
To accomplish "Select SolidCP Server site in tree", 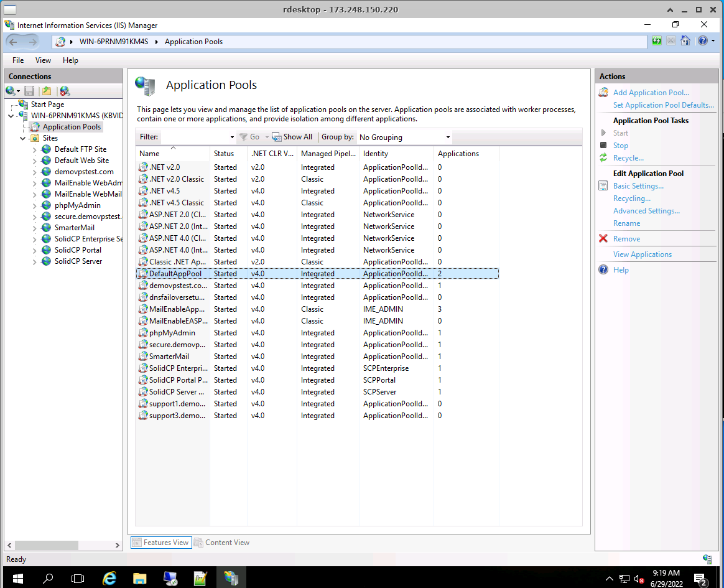I will point(78,261).
